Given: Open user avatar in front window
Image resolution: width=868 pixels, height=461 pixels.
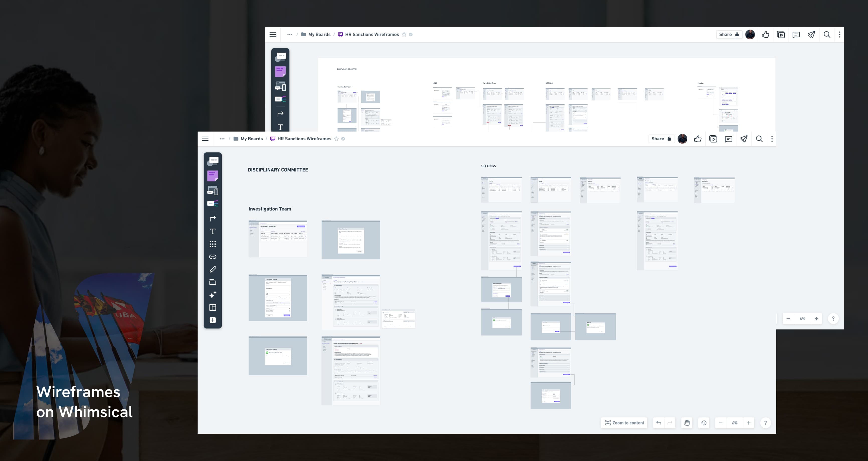Looking at the screenshot, I should (682, 139).
